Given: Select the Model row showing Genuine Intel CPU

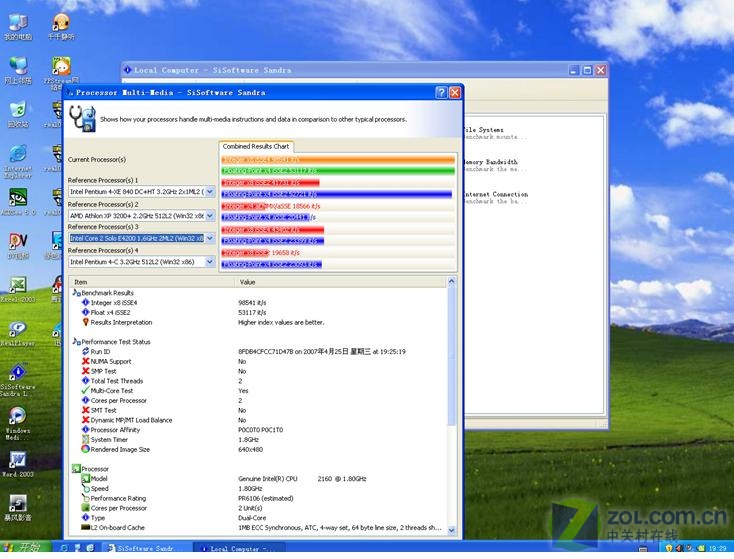Looking at the screenshot, I should 257,478.
